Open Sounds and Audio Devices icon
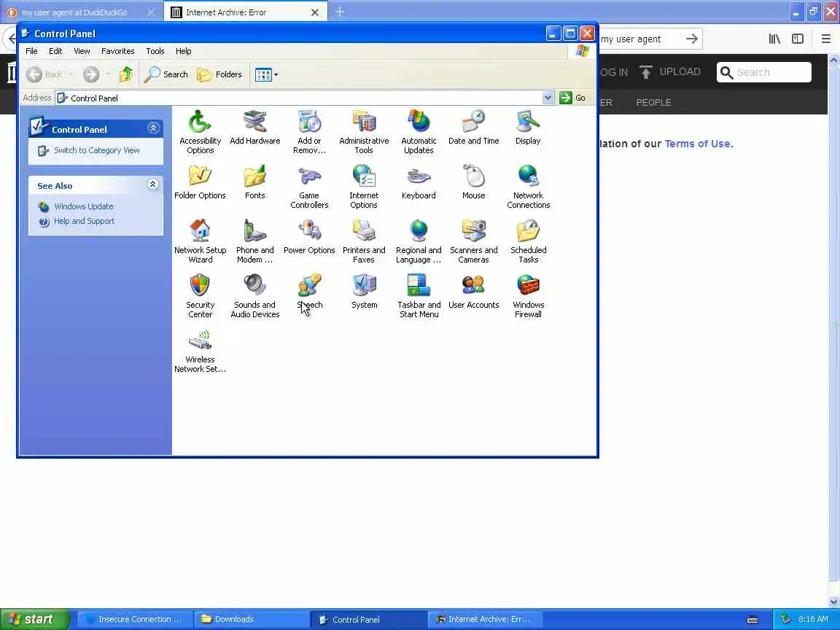840x630 pixels. 255,295
